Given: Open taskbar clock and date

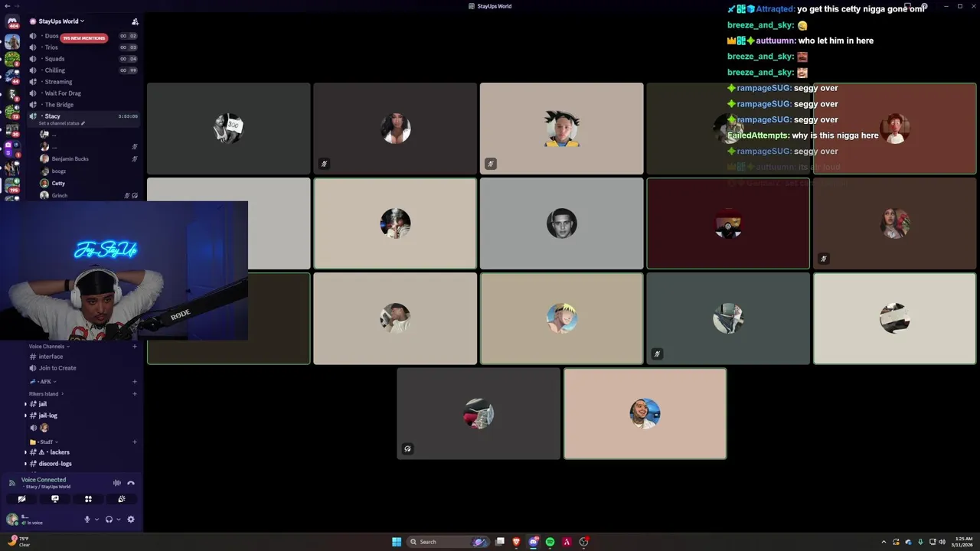Looking at the screenshot, I should tap(962, 542).
